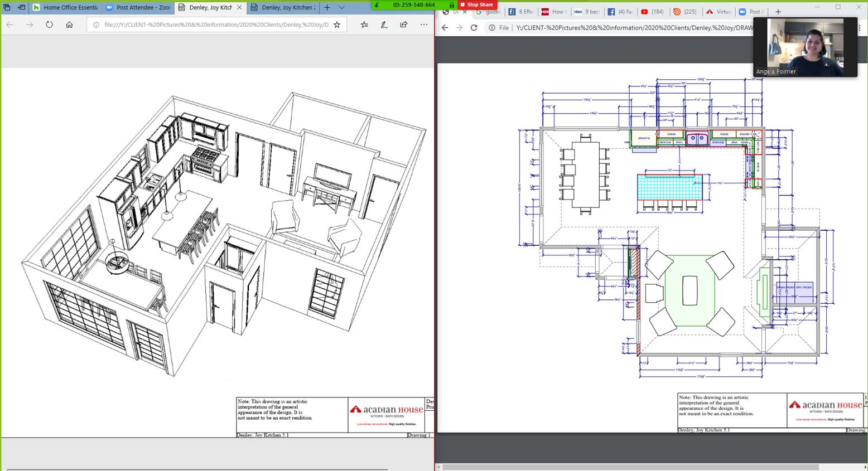This screenshot has height=471, width=868.
Task: Open a new tab with the plus button
Action: click(x=327, y=7)
